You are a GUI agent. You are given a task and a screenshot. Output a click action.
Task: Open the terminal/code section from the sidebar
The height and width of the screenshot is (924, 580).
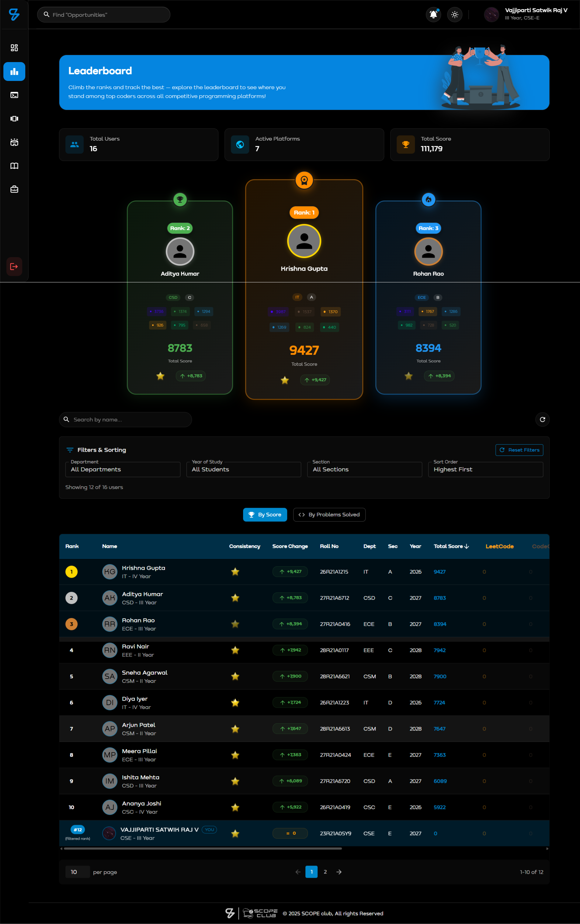tap(14, 95)
